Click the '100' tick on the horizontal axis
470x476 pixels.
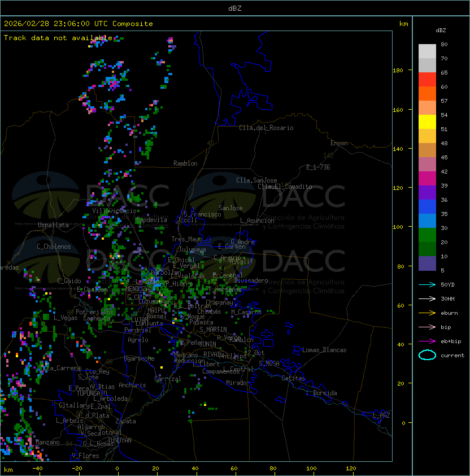[x=311, y=469]
